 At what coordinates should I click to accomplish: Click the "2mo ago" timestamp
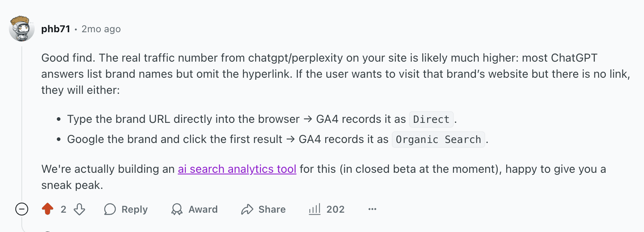coord(101,29)
